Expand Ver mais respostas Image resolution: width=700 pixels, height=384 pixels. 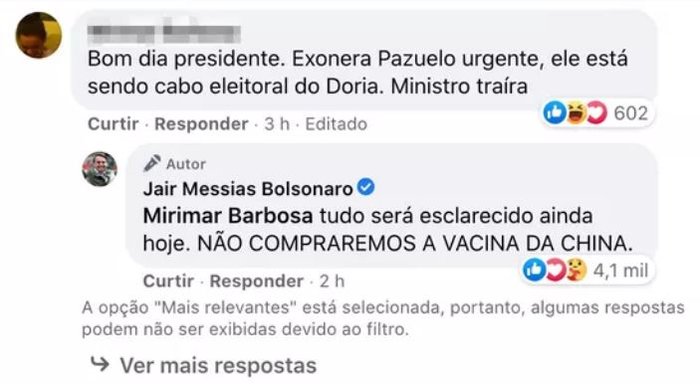[218, 366]
